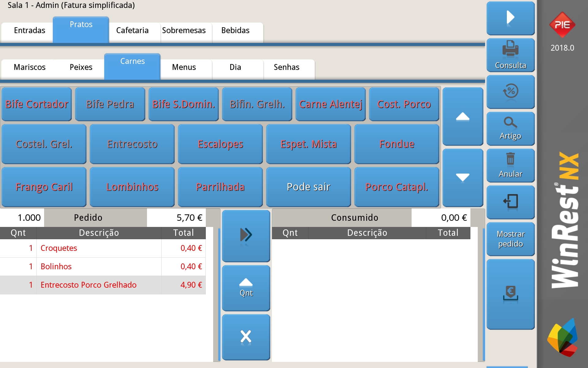Add Bifin. Grelh. item
The height and width of the screenshot is (368, 588).
(257, 104)
